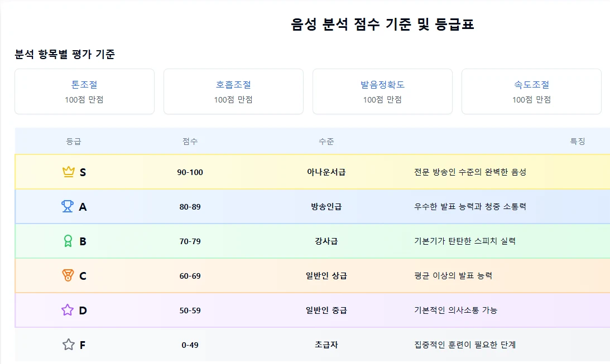Click the page title 음성 분석 점수 기준 및 등급표
The image size is (610, 364).
pos(382,24)
